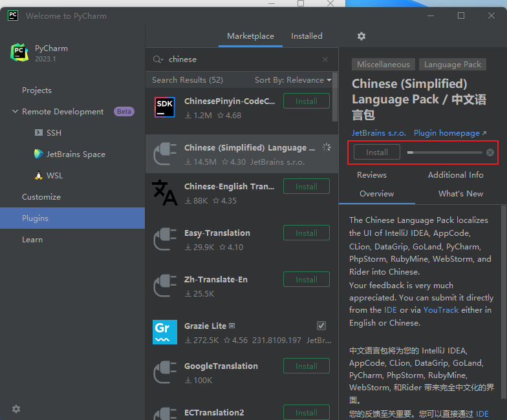507x420 pixels.
Task: Select the Overview tab
Action: point(376,194)
